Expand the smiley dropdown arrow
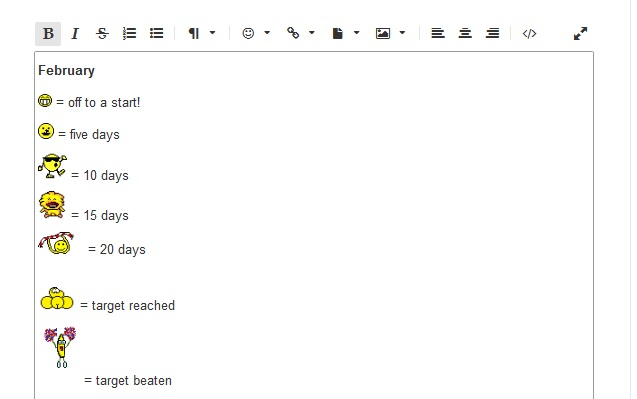 pos(267,33)
